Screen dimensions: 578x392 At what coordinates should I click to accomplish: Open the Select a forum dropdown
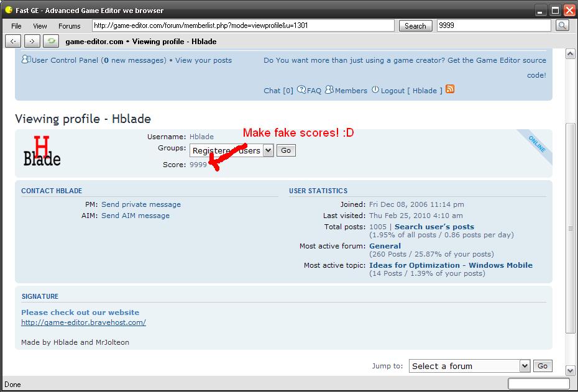469,366
